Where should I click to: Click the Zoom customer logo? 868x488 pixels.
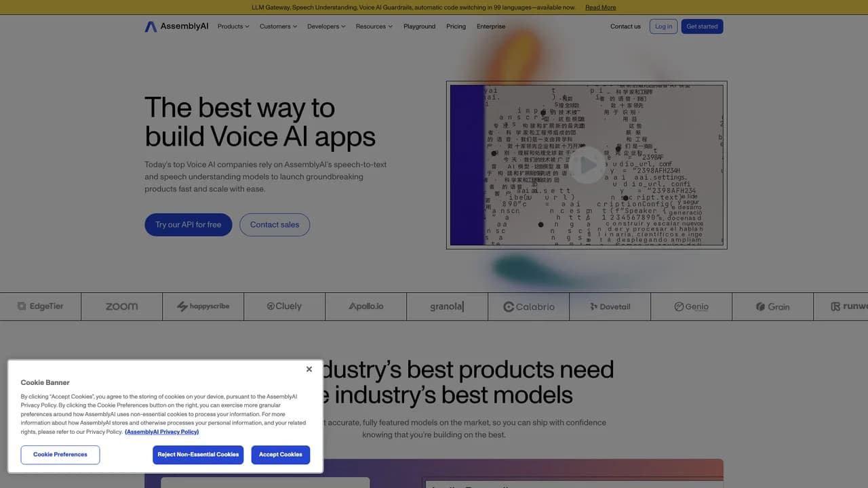[122, 306]
